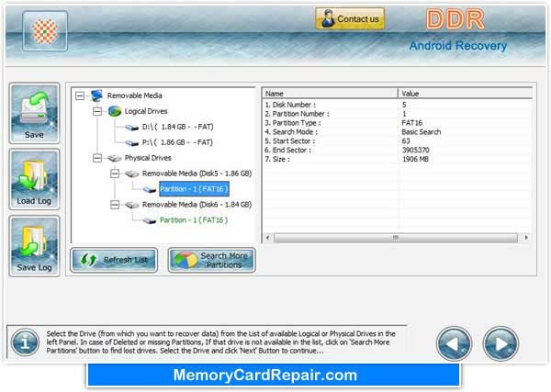Click the D:\ drive icon
The image size is (551, 392).
tap(132, 128)
